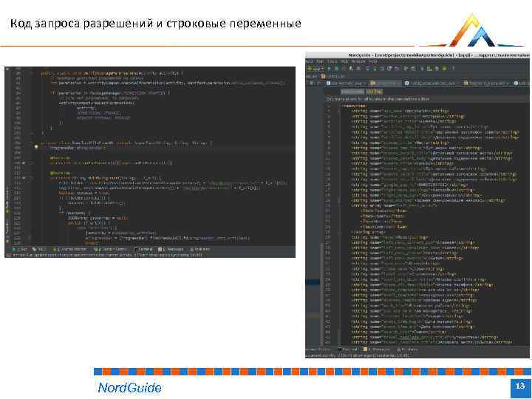Click the green Run arrow in right IDE toolbar

[329, 69]
